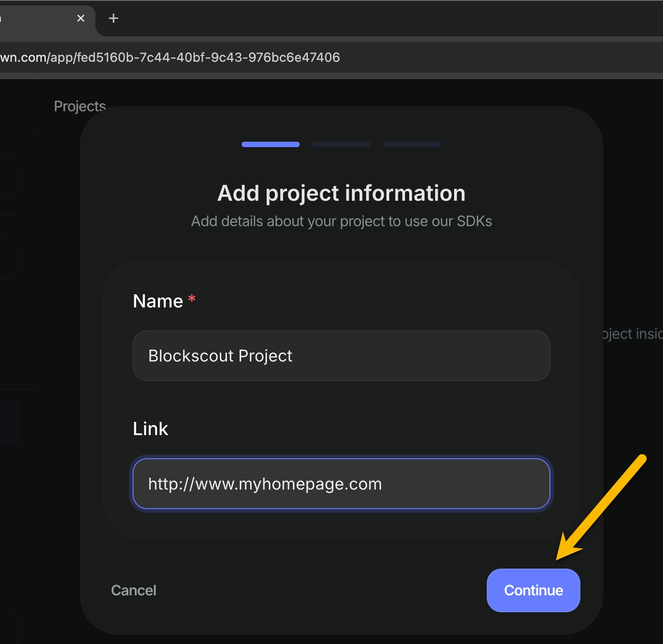Click the required asterisk beside Name

[x=192, y=298]
